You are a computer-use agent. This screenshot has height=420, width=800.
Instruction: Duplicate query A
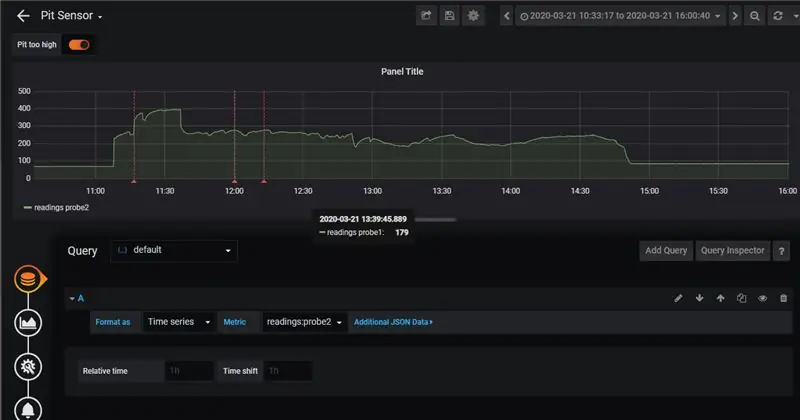741,299
